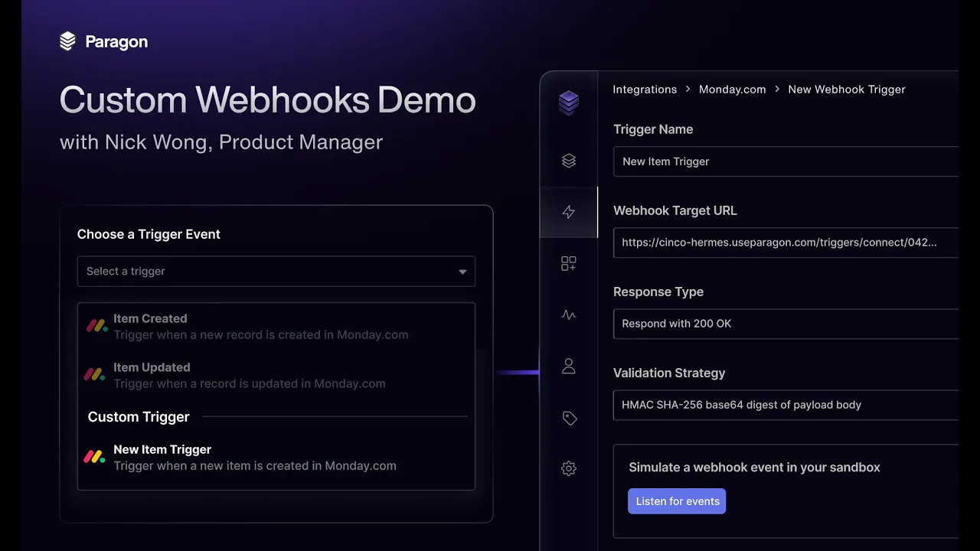The height and width of the screenshot is (551, 980).
Task: Open the grid-plus apps icon in sidebar
Action: point(569,263)
